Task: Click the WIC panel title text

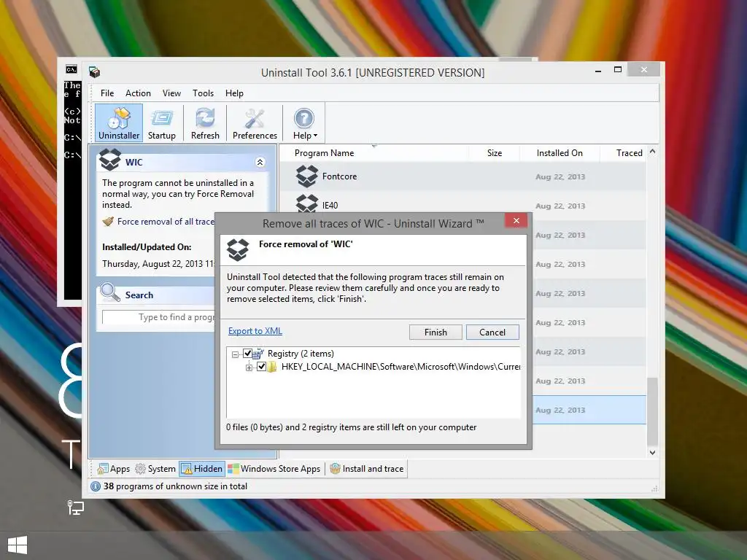Action: point(134,162)
